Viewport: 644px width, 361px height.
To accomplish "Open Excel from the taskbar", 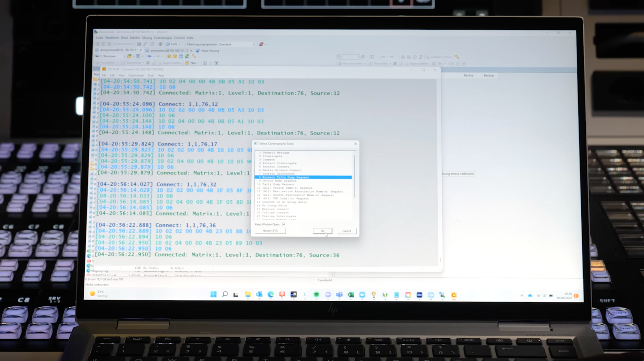I will tap(351, 295).
